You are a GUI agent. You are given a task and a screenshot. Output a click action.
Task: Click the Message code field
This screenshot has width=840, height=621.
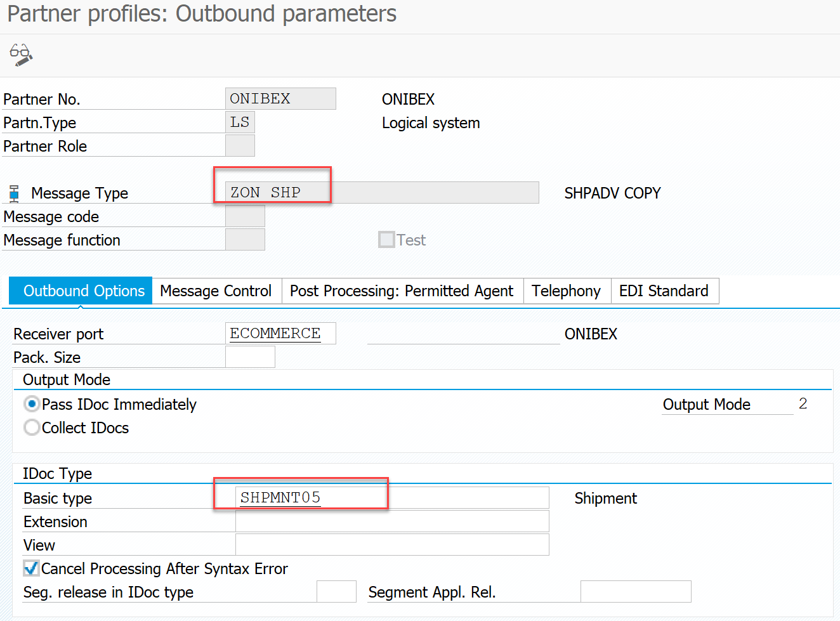(245, 216)
